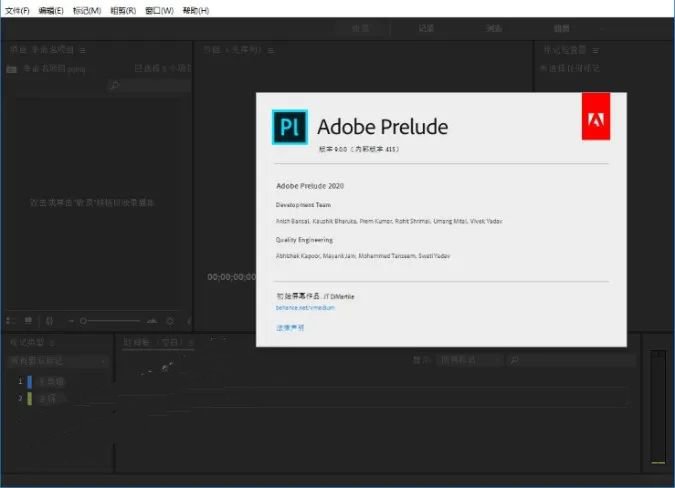Switch to the 收录 workspace tab
This screenshot has height=488, width=675.
click(361, 29)
